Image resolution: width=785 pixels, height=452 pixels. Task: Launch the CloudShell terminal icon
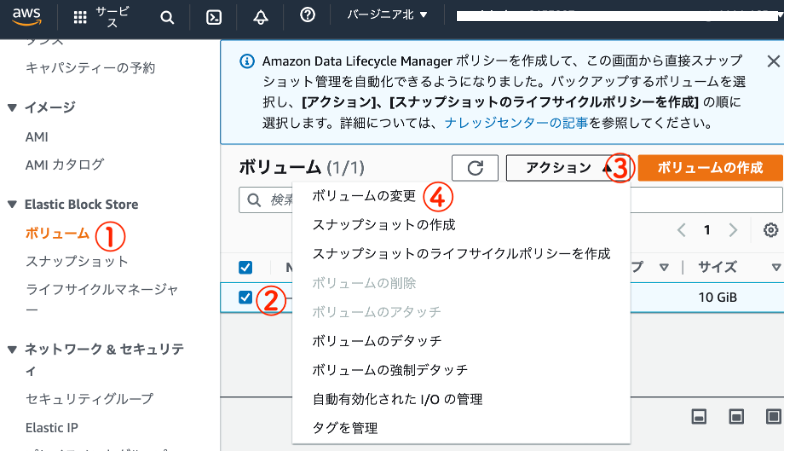point(214,18)
